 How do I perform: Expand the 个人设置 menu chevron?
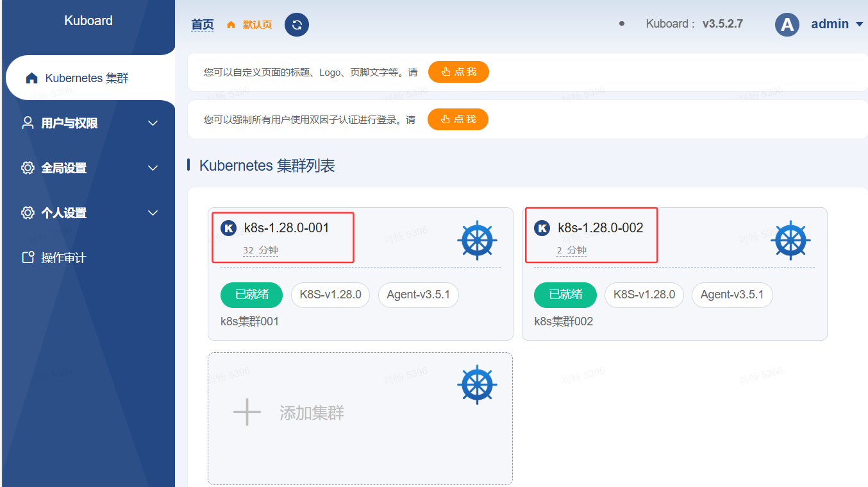153,213
